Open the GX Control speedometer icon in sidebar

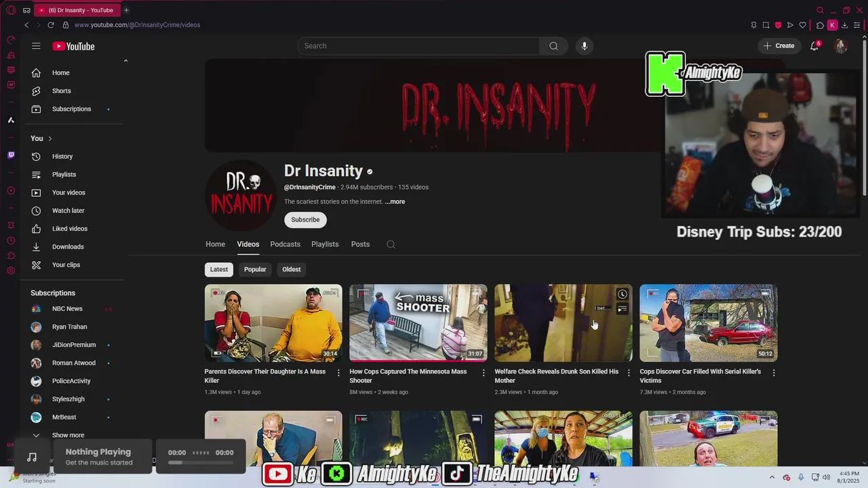pyautogui.click(x=11, y=40)
